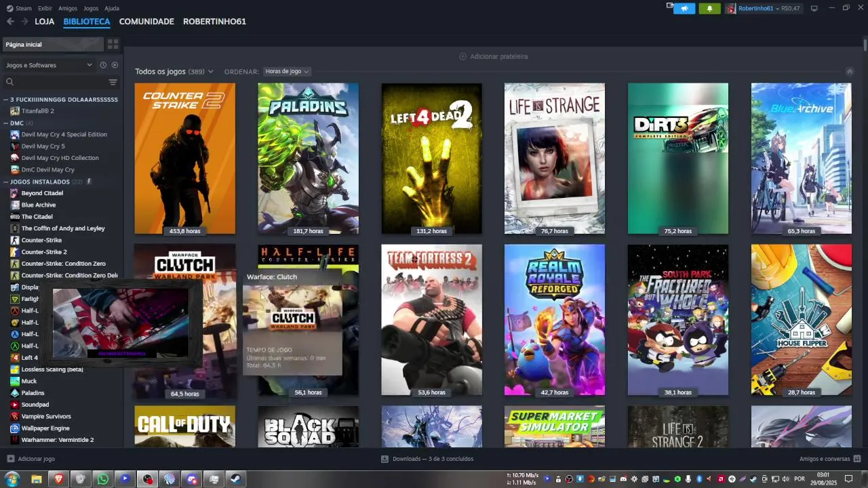The image size is (868, 488).
Task: Open the Life is Strange cover
Action: pyautogui.click(x=555, y=159)
